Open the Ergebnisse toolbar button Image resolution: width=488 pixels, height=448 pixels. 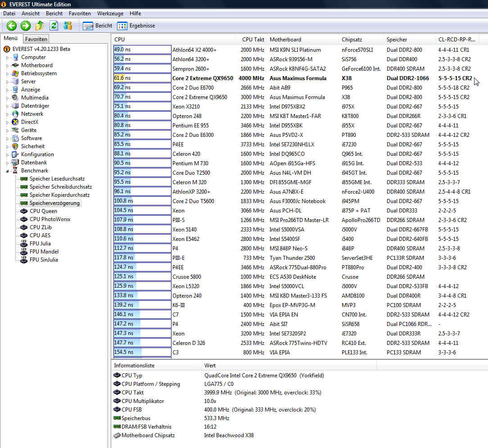pyautogui.click(x=136, y=26)
